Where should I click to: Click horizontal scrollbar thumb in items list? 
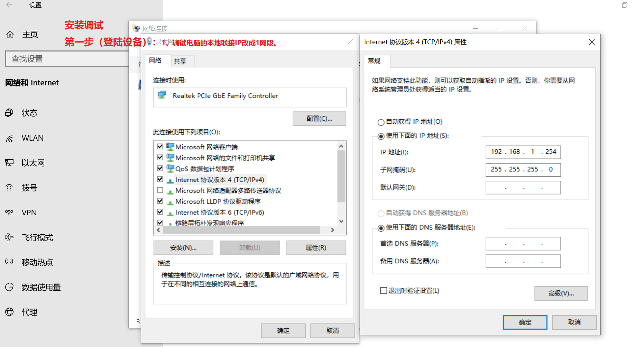[241, 230]
